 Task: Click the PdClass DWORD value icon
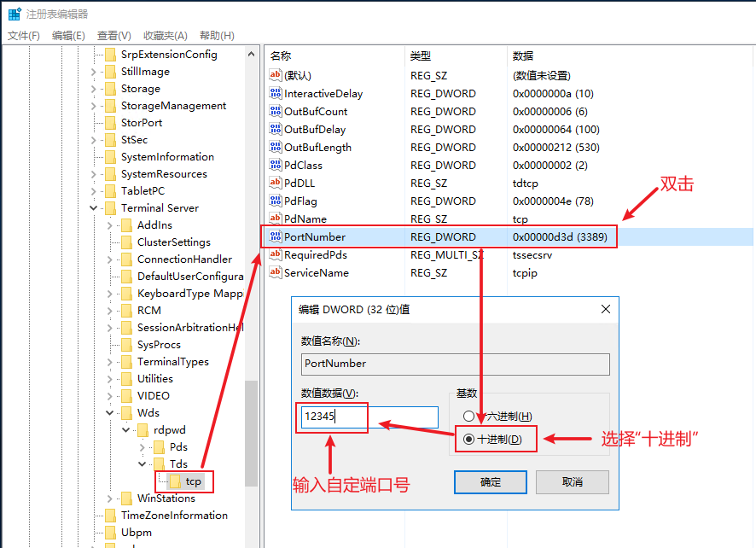[276, 165]
